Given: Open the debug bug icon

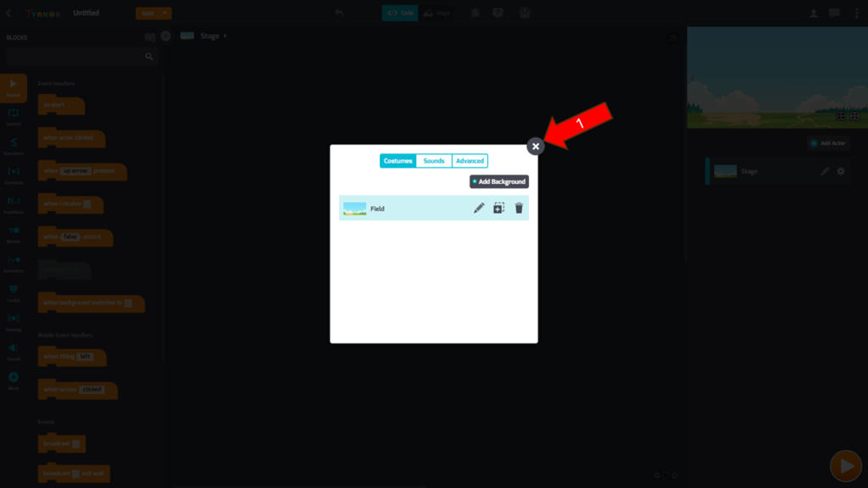Looking at the screenshot, I should click(x=475, y=13).
